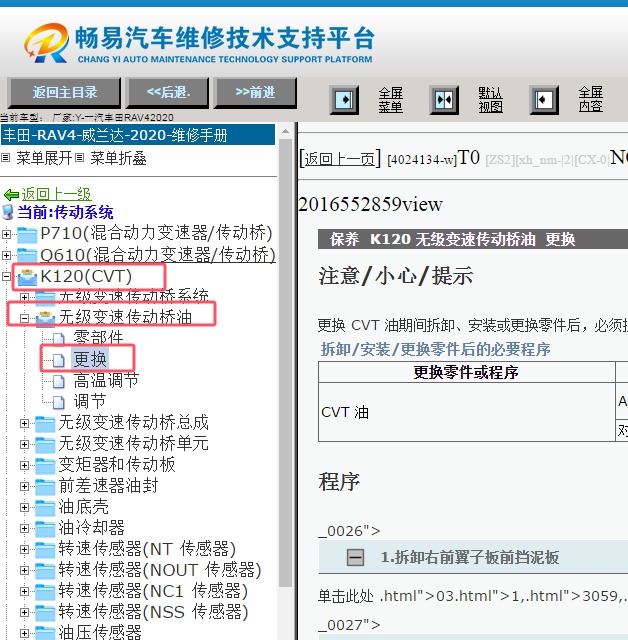
Task: Expand the 变矩器和传动板 folder
Action: (24, 465)
